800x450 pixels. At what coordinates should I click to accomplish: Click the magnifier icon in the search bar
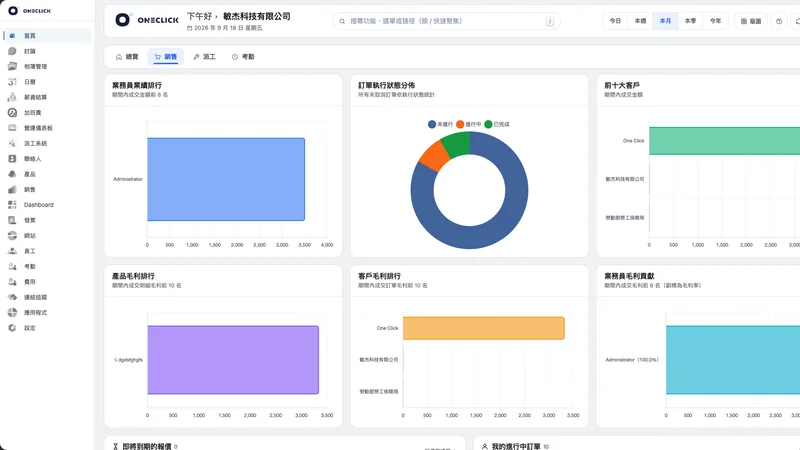point(342,21)
